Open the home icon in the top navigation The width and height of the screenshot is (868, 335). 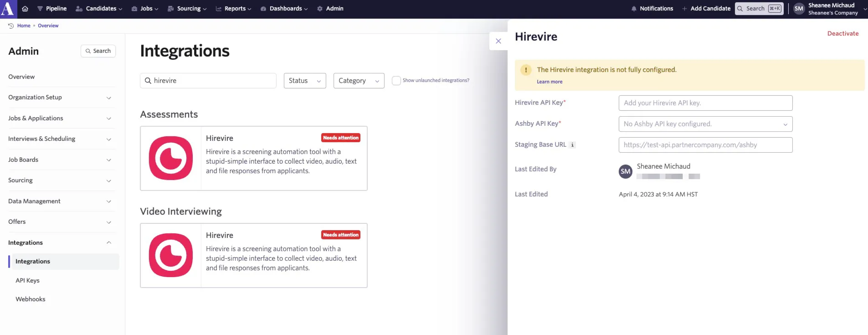[x=25, y=9]
